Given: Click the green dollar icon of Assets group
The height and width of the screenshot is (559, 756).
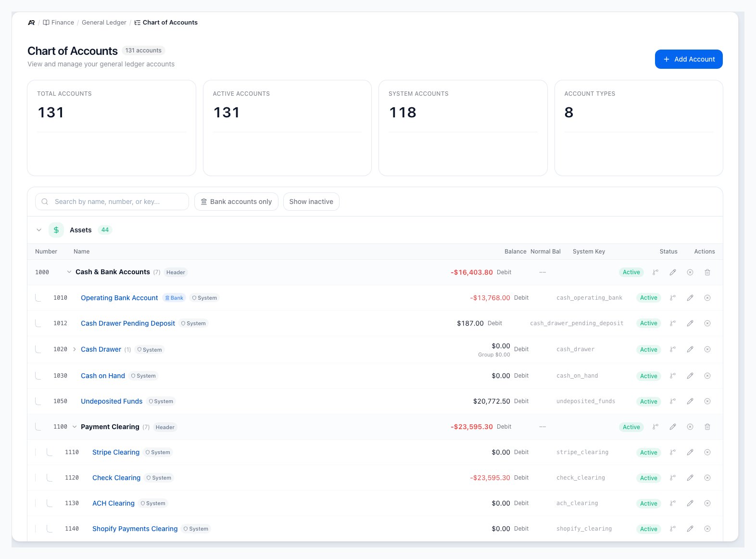Looking at the screenshot, I should (56, 230).
